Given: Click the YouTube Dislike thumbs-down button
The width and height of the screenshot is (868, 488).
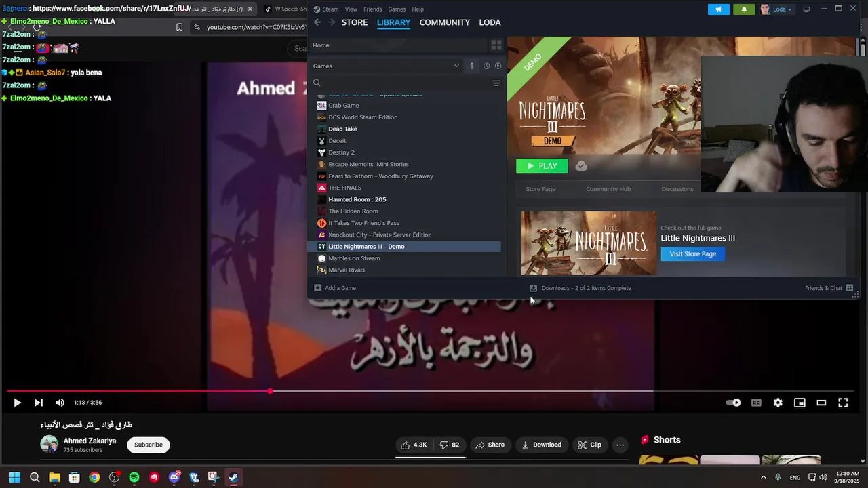Looking at the screenshot, I should [x=449, y=445].
